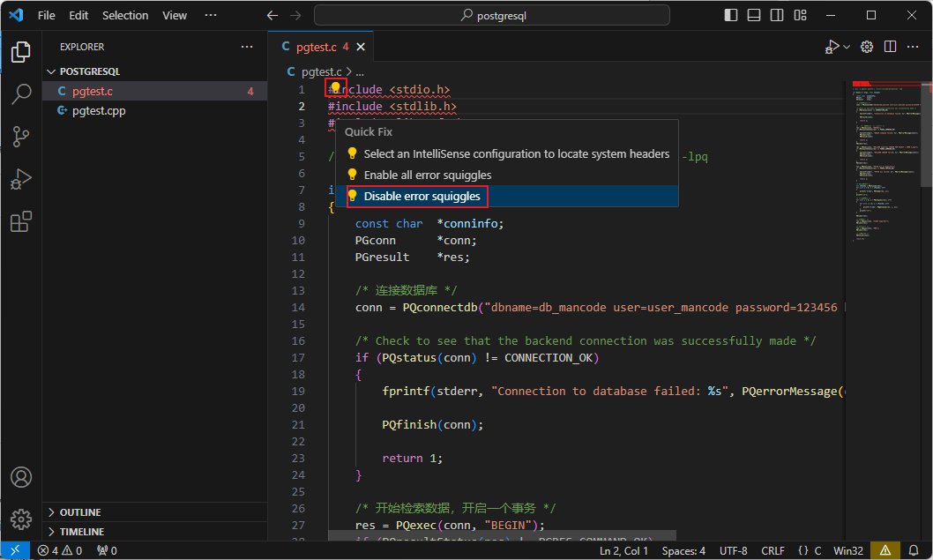The height and width of the screenshot is (560, 933).
Task: Open the Run and Debug view
Action: (21, 179)
